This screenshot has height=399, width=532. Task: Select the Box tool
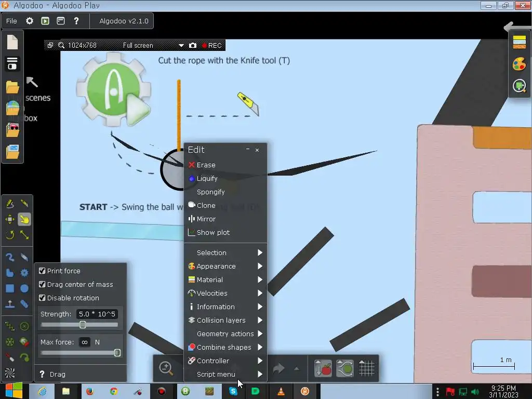tap(10, 288)
